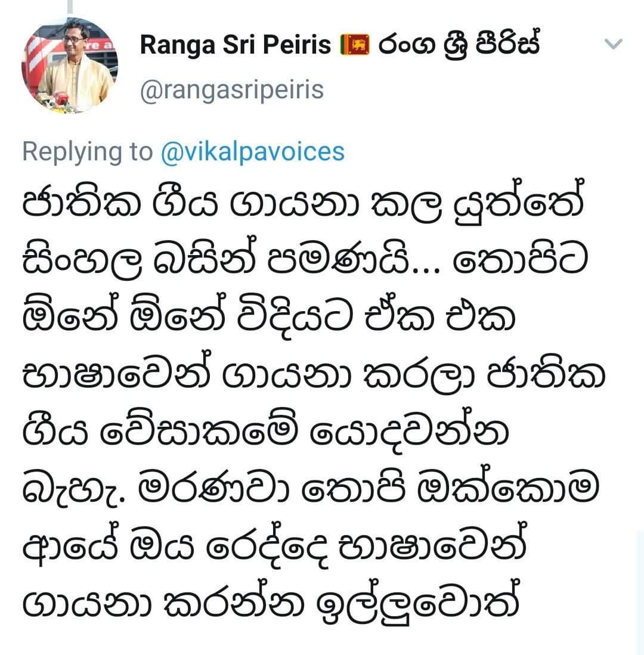Open the Ranga Sri Peiris display name
Screen dimensions: 644x655
point(236,46)
